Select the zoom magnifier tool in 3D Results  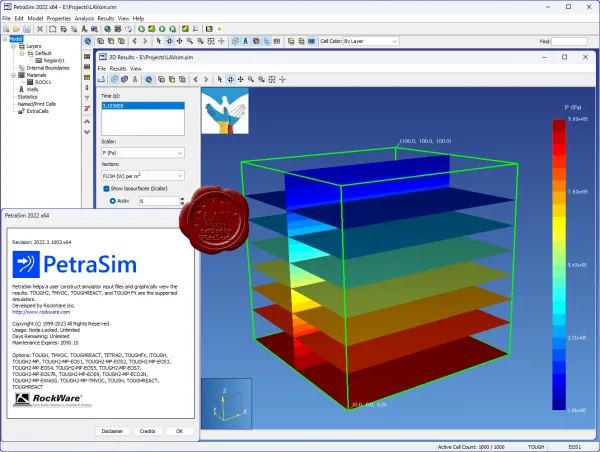point(251,79)
